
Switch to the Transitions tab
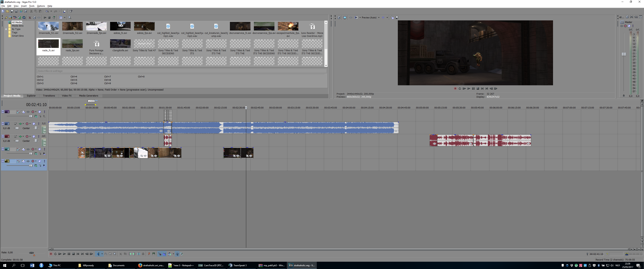click(49, 96)
